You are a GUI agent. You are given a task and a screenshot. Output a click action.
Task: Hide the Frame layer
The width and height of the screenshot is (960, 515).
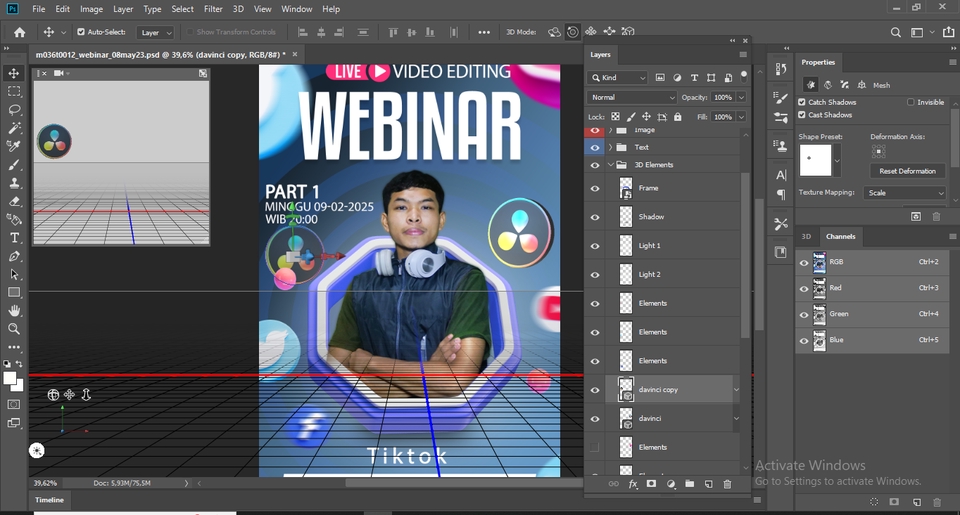click(594, 189)
